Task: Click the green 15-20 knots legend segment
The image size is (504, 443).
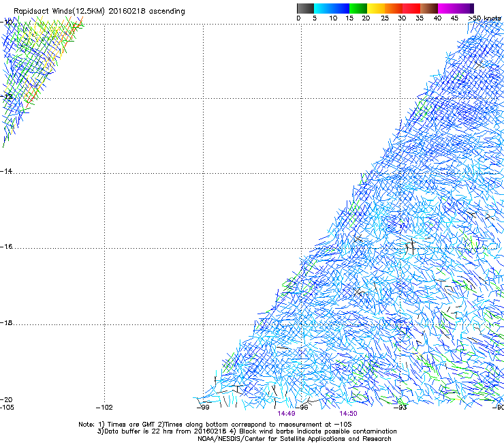Action: pos(358,8)
